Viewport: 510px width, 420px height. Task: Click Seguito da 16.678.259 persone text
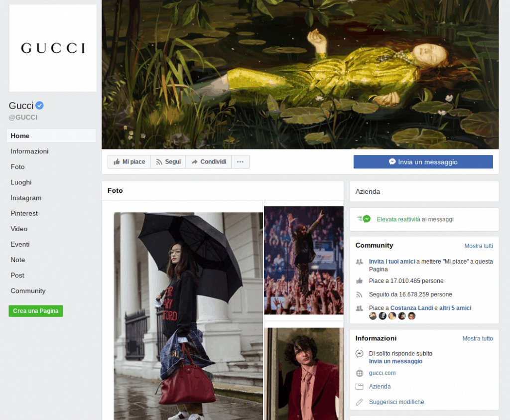pyautogui.click(x=410, y=294)
